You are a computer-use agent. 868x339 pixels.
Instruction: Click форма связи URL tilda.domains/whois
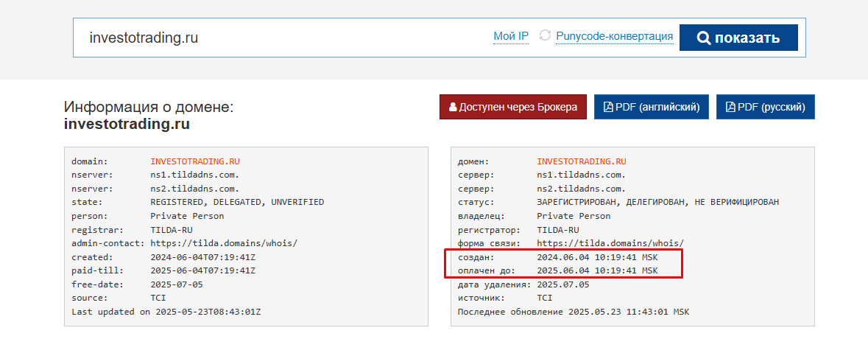(610, 243)
